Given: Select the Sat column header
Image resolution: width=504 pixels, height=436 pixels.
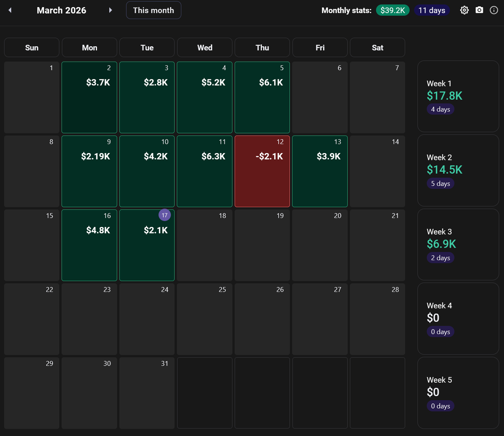Looking at the screenshot, I should click(x=377, y=48).
